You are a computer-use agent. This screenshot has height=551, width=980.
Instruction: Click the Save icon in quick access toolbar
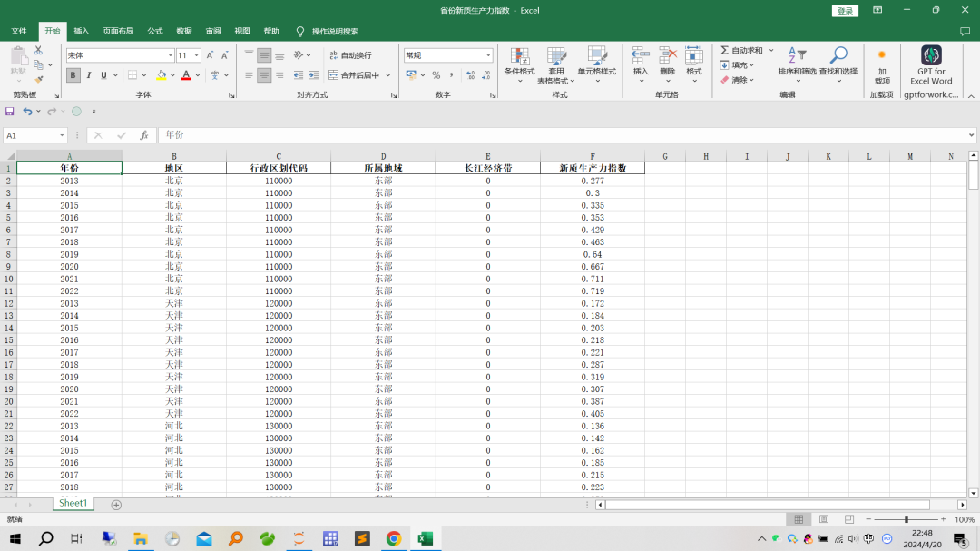click(x=9, y=112)
